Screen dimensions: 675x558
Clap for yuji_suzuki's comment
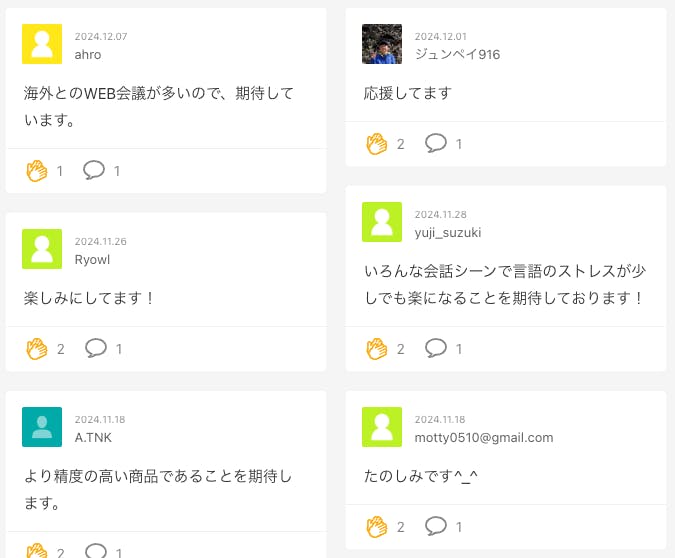376,349
